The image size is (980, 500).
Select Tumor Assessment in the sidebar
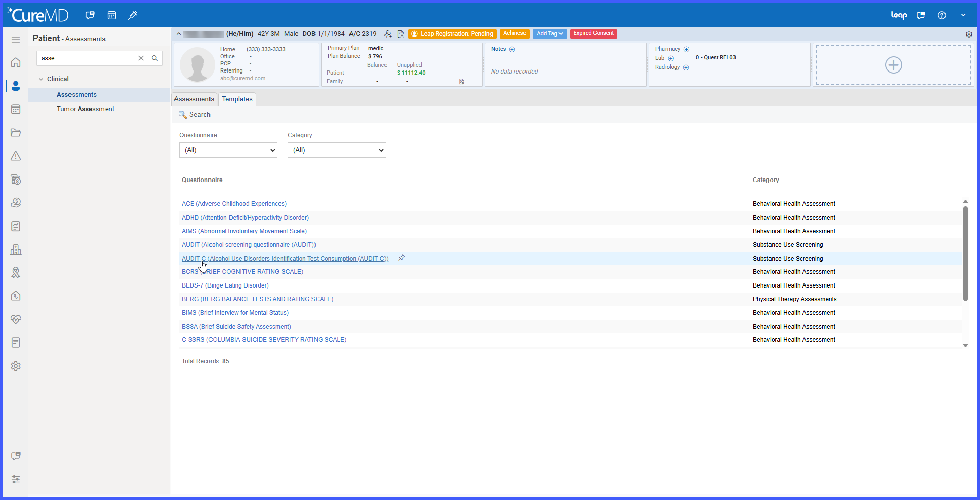click(x=85, y=109)
